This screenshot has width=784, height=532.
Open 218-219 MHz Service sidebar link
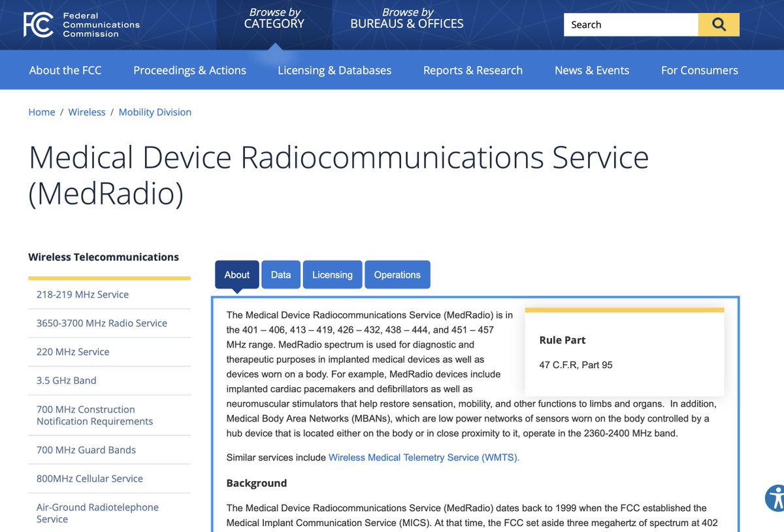point(82,294)
